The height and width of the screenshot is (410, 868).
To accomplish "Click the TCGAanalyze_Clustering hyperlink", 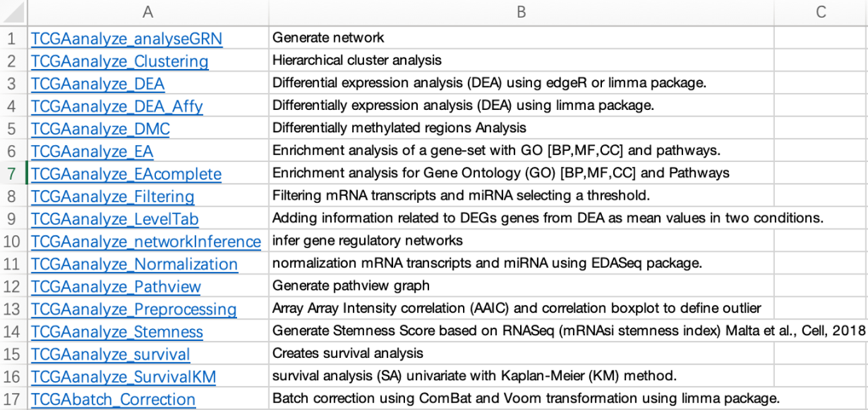I will pos(120,61).
